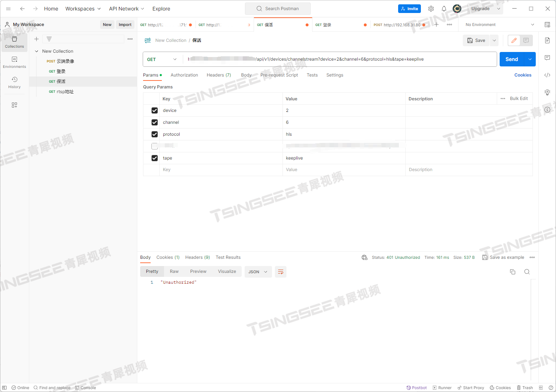Switch to the request Body tab

tap(246, 75)
